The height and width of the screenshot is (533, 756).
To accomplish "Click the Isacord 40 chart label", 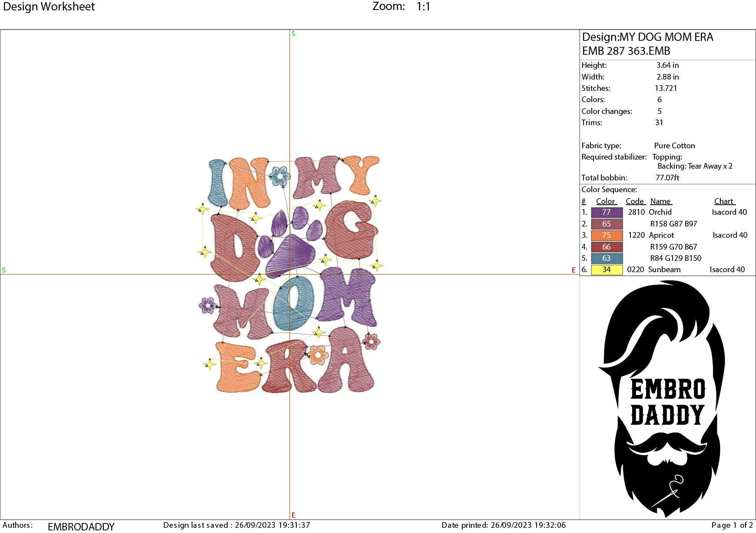I will coord(729,212).
